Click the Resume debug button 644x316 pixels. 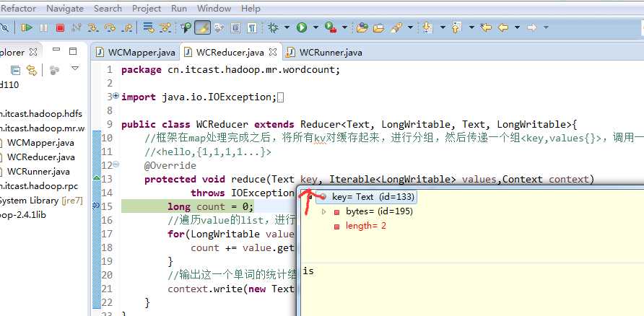tap(27, 28)
